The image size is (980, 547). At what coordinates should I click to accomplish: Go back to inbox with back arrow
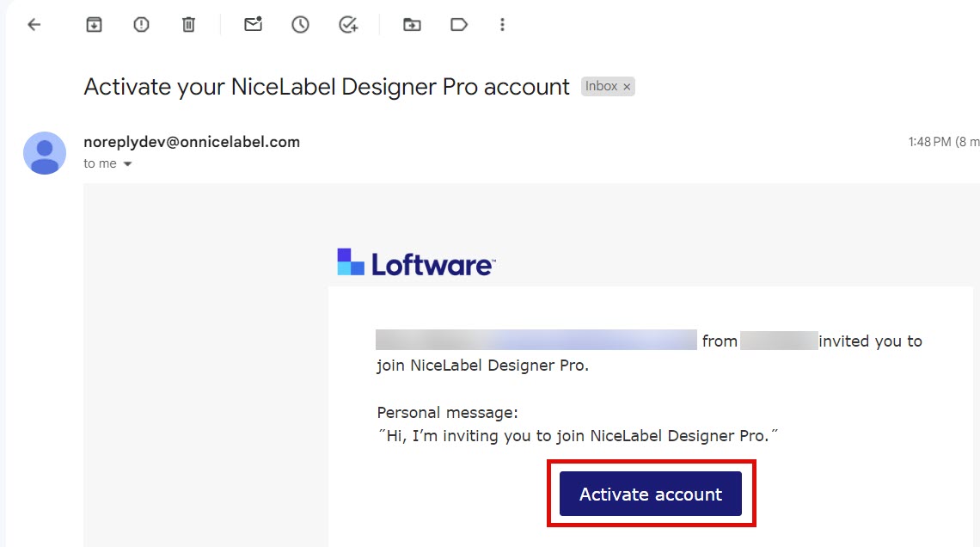tap(34, 25)
